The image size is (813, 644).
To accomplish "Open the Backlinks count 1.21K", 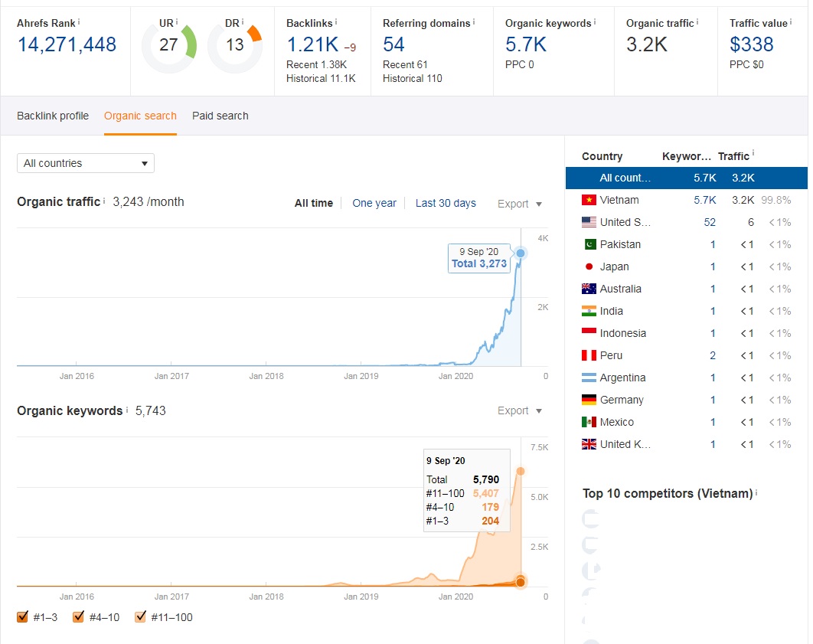I will [x=312, y=44].
